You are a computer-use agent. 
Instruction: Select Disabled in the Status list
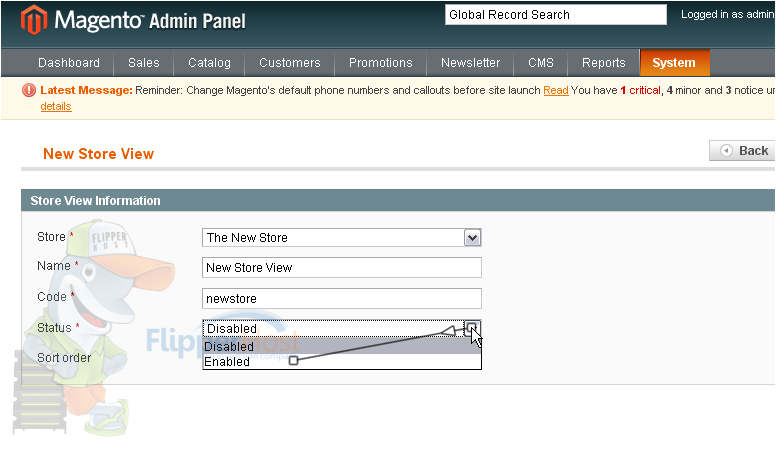click(341, 346)
